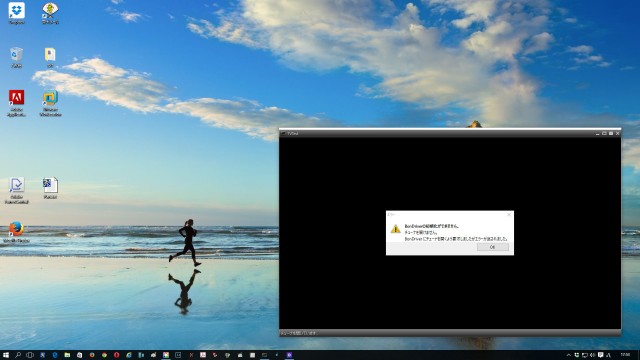Open the Store bag icon in the taskbar

click(x=80, y=355)
